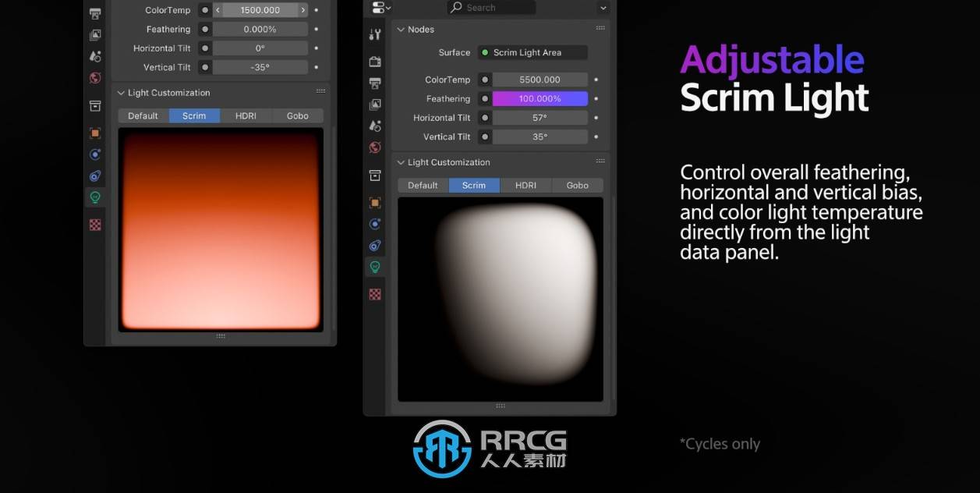This screenshot has height=493, width=980.
Task: Click the Default button in the right panel
Action: 423,186
